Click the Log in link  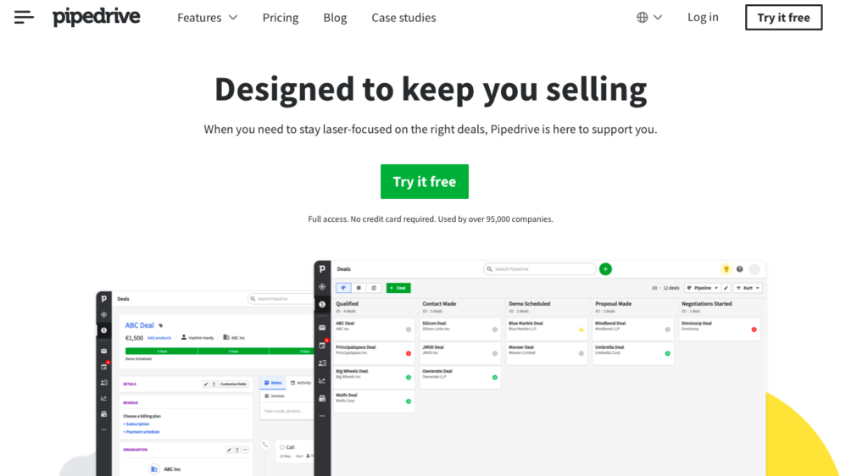(703, 17)
